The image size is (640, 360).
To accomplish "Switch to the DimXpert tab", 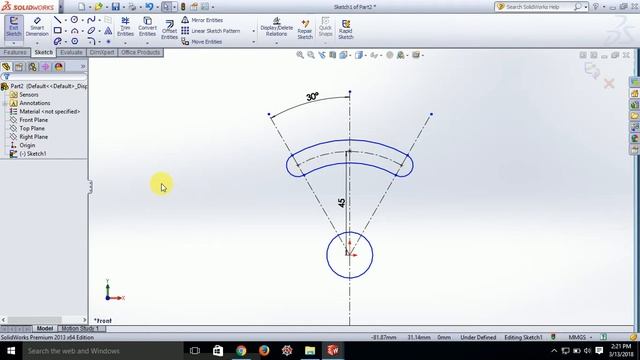I will 102,52.
